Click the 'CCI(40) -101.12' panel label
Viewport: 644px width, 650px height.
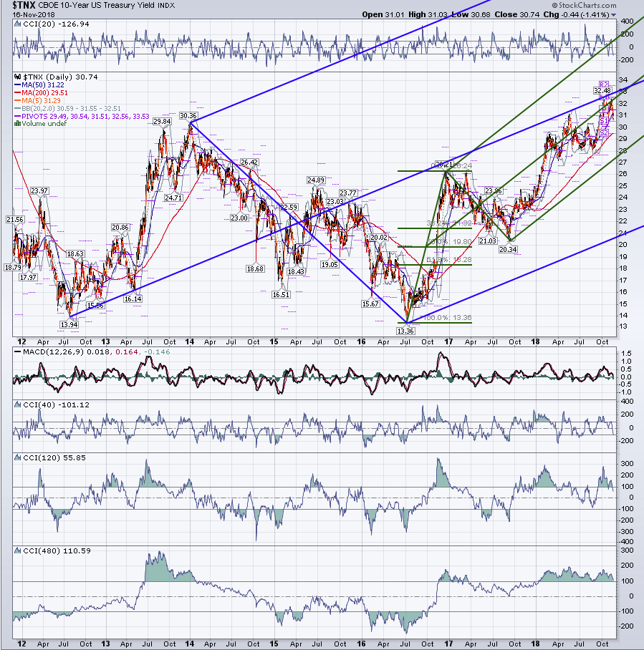[56, 404]
